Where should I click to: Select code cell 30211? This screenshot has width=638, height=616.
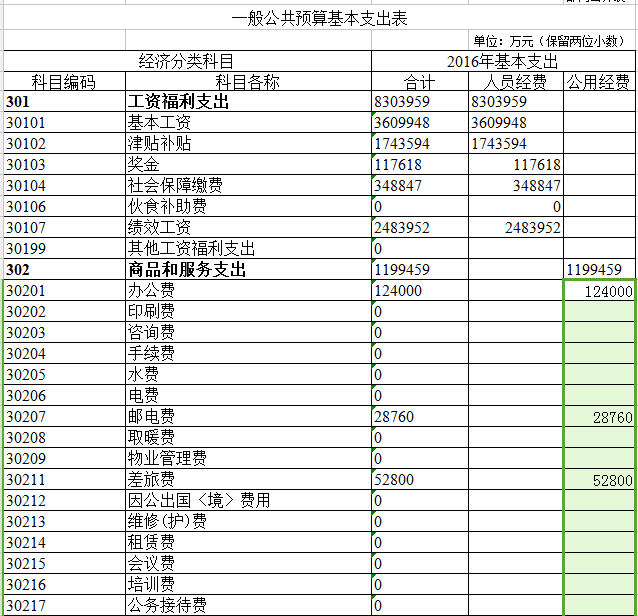tap(64, 479)
